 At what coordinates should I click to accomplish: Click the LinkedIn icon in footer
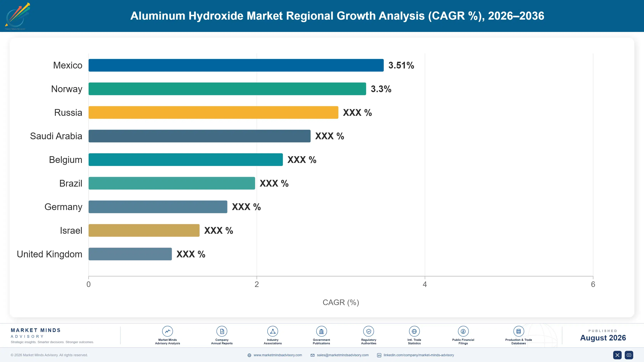[379, 355]
